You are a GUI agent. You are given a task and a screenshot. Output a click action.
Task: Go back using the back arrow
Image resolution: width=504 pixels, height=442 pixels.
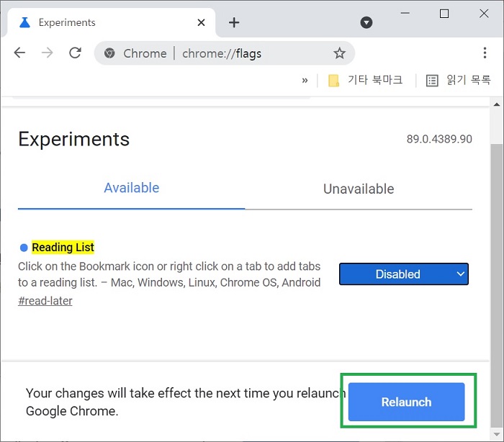pos(19,53)
